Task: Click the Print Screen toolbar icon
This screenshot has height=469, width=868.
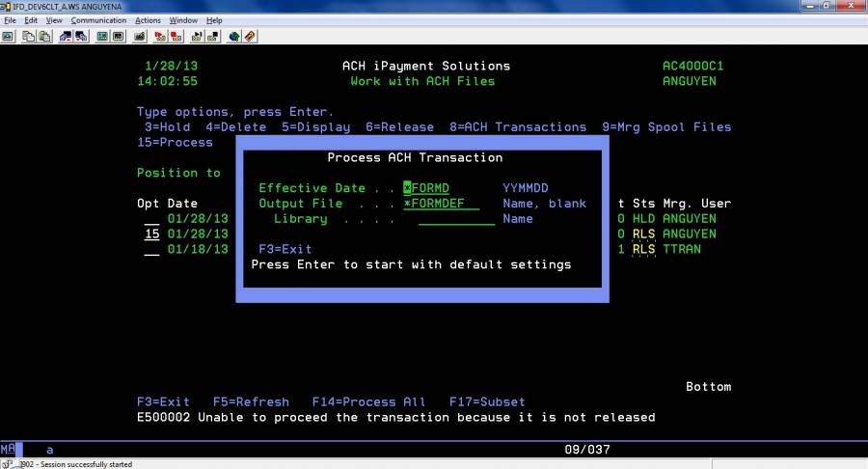Action: (x=8, y=37)
